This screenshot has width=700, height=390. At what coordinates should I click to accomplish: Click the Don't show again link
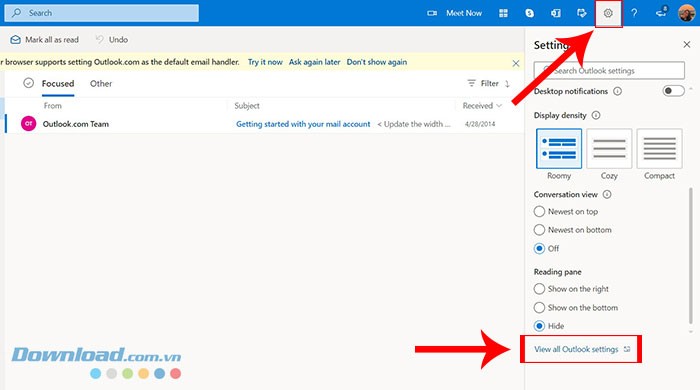click(x=377, y=62)
